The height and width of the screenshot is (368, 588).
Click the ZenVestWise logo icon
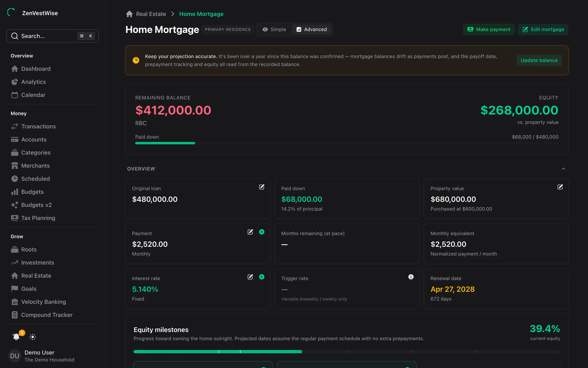pyautogui.click(x=11, y=12)
